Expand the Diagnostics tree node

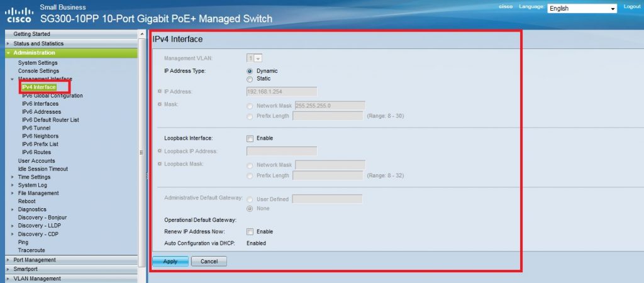click(13, 209)
